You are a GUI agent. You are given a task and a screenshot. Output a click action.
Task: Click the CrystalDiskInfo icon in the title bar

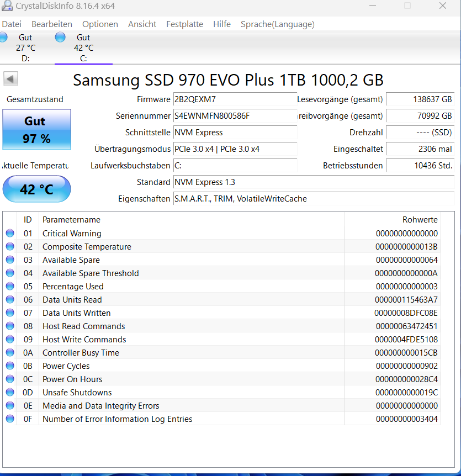(7, 6)
